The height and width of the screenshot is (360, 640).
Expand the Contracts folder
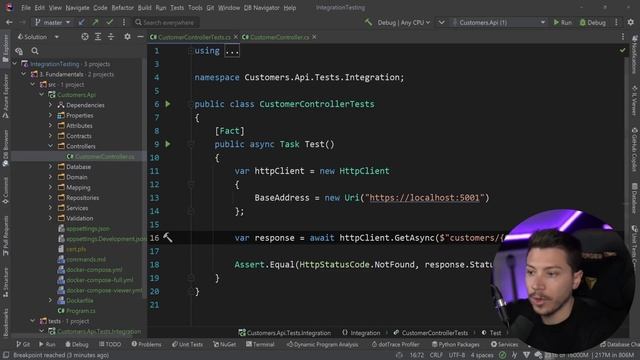[51, 136]
